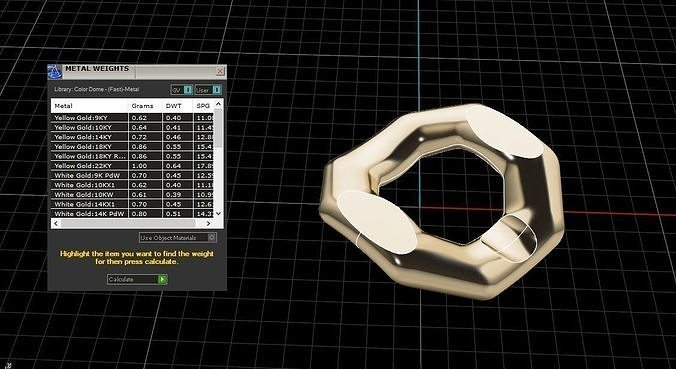Click the transparent cylinder on the ring
Screen dimensions: 676x369
coord(509,238)
